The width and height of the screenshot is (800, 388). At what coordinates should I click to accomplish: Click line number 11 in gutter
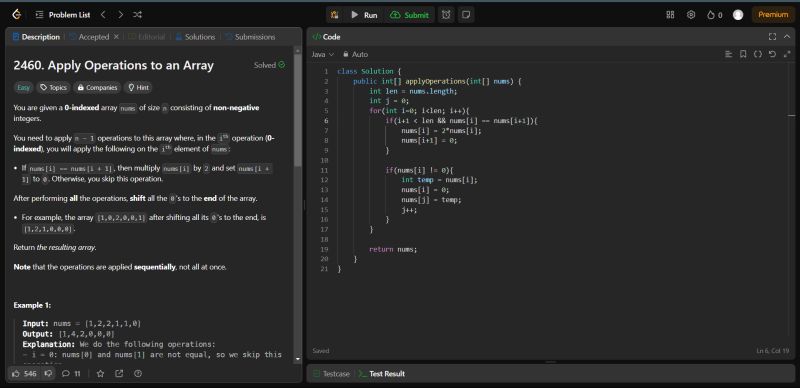[324, 170]
